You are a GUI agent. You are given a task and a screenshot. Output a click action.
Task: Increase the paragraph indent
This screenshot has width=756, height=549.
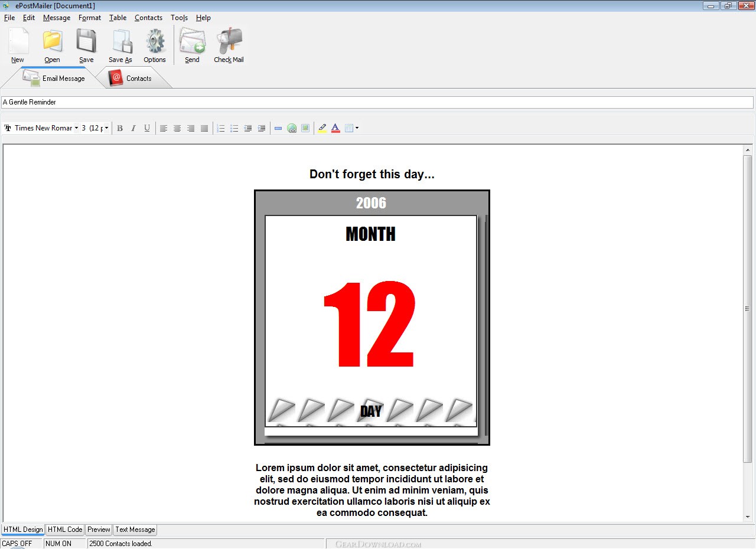[x=262, y=128]
